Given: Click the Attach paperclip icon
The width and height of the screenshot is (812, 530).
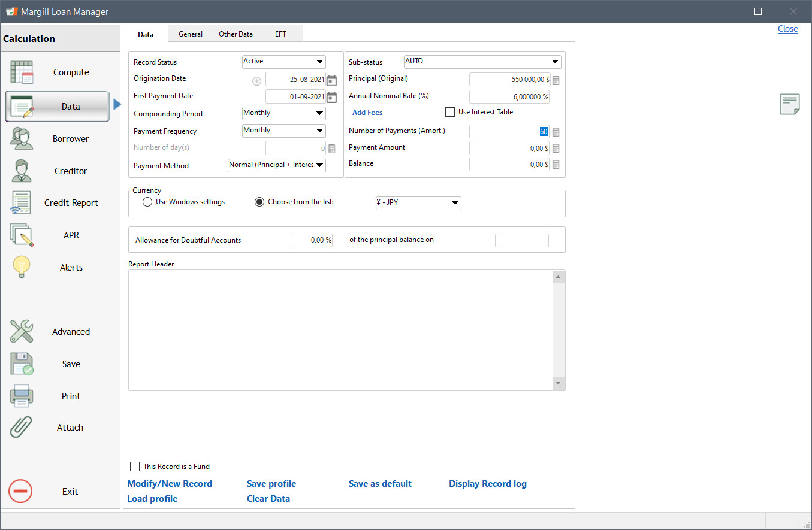Looking at the screenshot, I should tap(22, 428).
